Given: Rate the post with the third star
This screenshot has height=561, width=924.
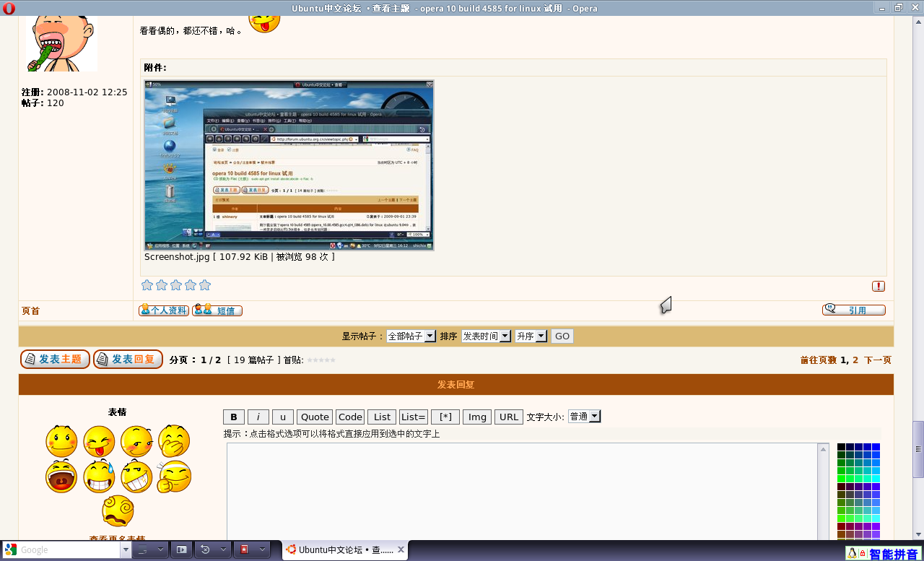Looking at the screenshot, I should [176, 285].
